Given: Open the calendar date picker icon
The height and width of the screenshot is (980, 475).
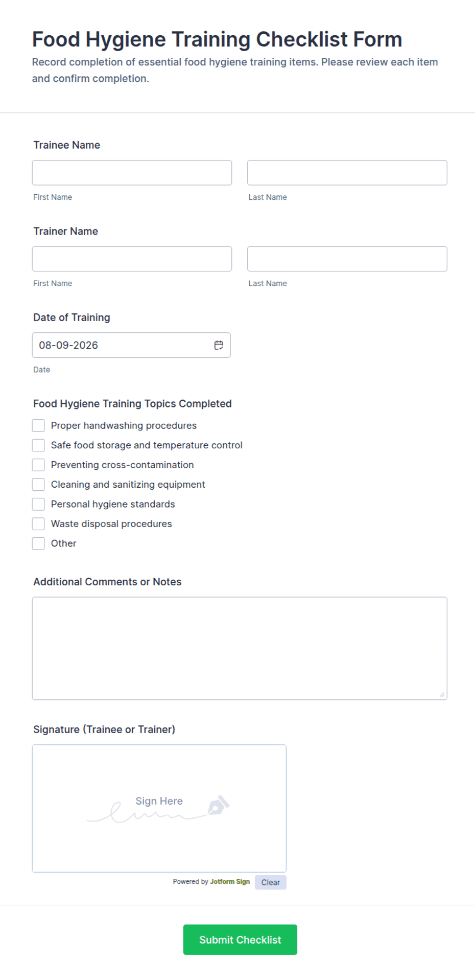Looking at the screenshot, I should (x=219, y=345).
